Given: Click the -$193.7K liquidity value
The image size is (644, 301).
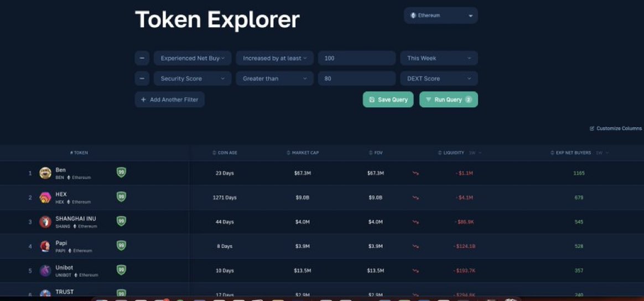Looking at the screenshot, I should point(465,271).
